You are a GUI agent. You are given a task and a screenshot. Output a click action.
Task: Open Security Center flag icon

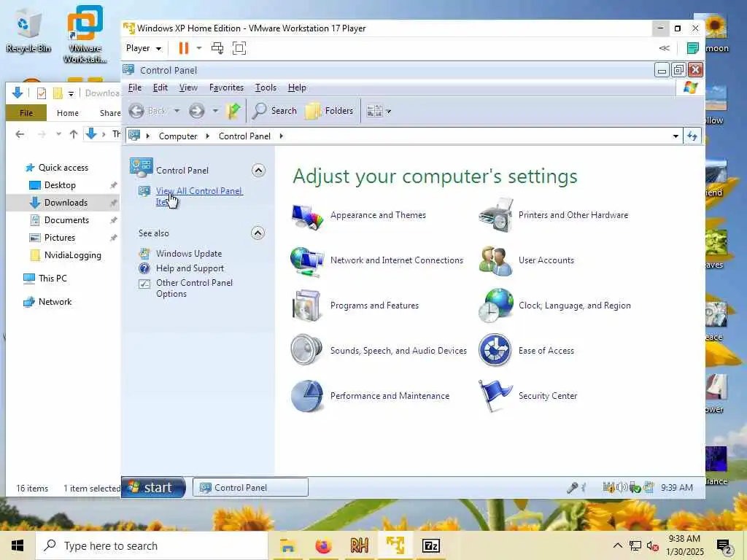pyautogui.click(x=495, y=396)
